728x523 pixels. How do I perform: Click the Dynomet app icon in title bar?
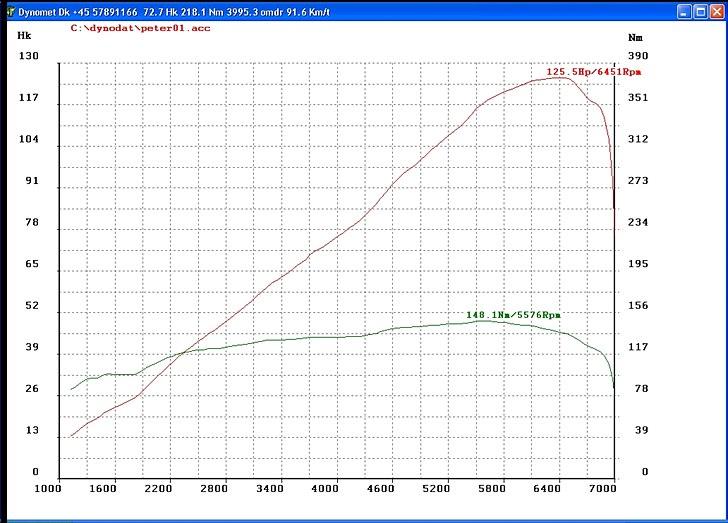[x=9, y=12]
